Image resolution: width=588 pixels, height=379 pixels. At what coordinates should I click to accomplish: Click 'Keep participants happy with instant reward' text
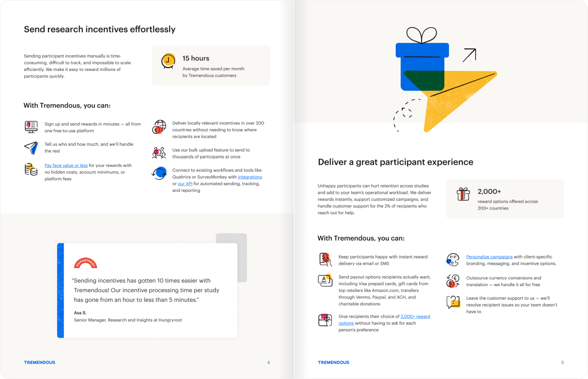(383, 259)
